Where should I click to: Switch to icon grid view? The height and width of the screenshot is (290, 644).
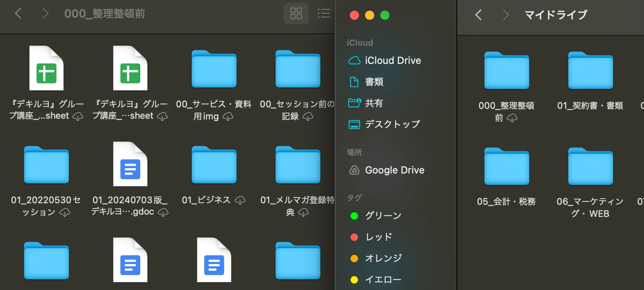296,14
